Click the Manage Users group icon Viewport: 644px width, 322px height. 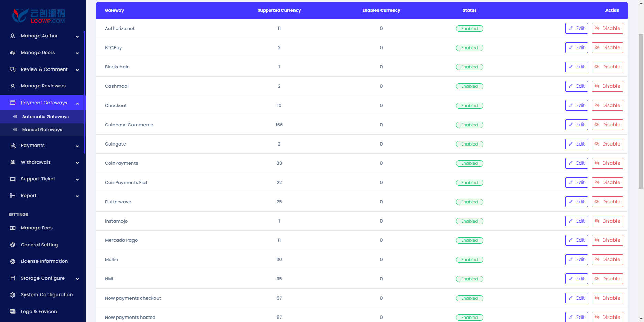click(13, 53)
